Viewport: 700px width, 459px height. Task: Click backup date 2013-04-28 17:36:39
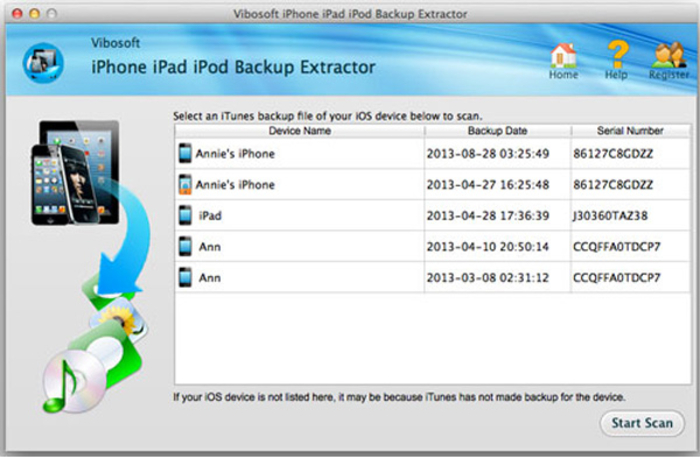[x=488, y=216]
